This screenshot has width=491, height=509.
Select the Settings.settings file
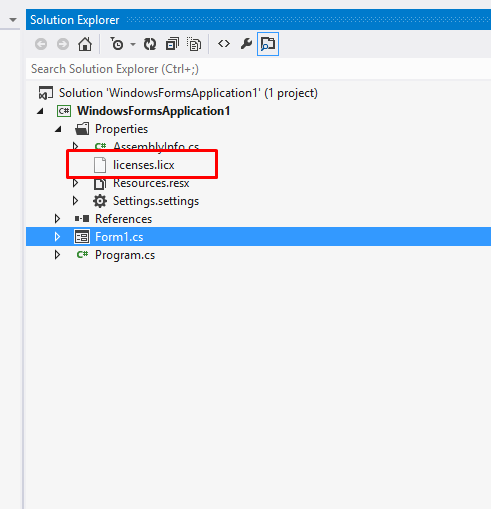[156, 201]
